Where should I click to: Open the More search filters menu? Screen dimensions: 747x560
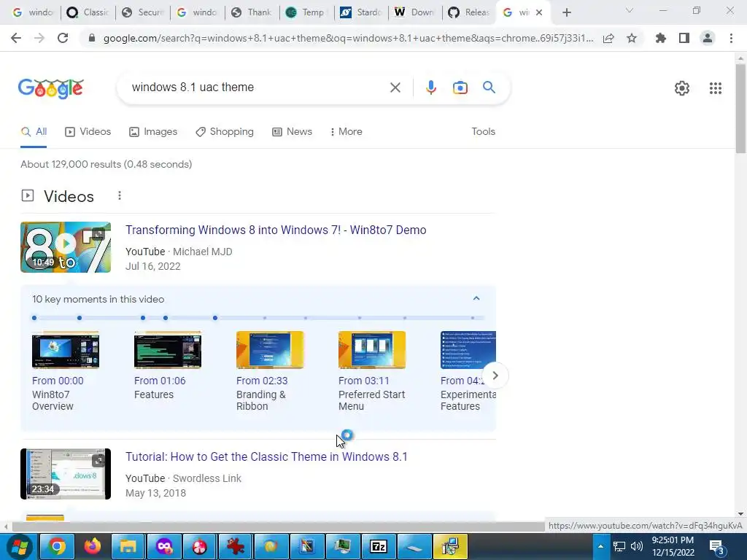347,132
